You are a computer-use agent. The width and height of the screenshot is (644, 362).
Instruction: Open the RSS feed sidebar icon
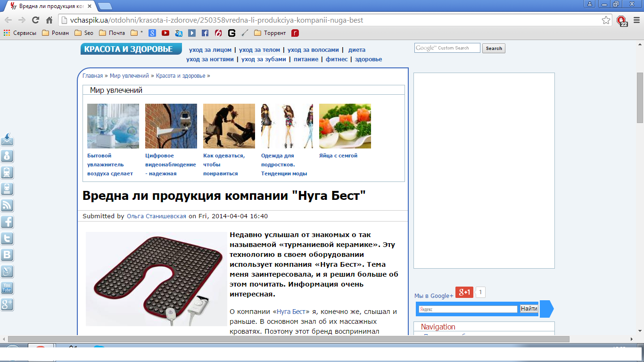tap(7, 206)
